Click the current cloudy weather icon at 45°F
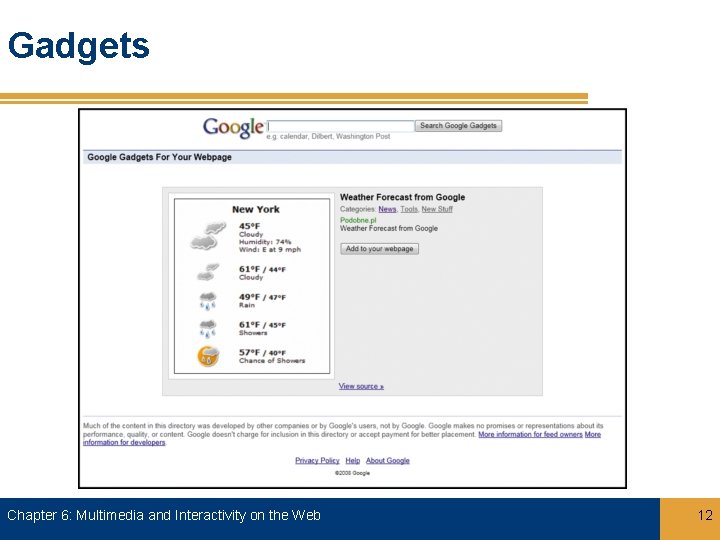The height and width of the screenshot is (540, 720). tap(208, 236)
